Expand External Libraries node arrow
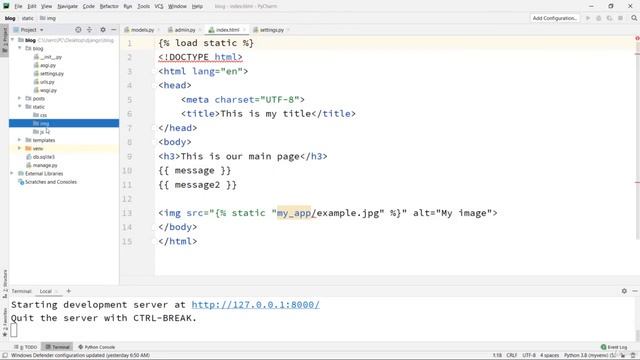The height and width of the screenshot is (360, 640). (x=13, y=173)
